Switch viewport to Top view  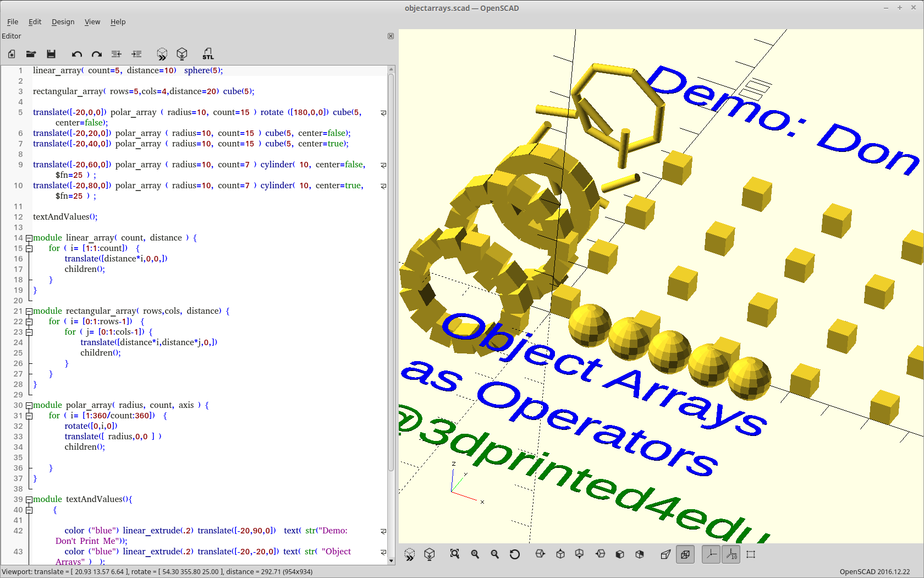[x=560, y=554]
